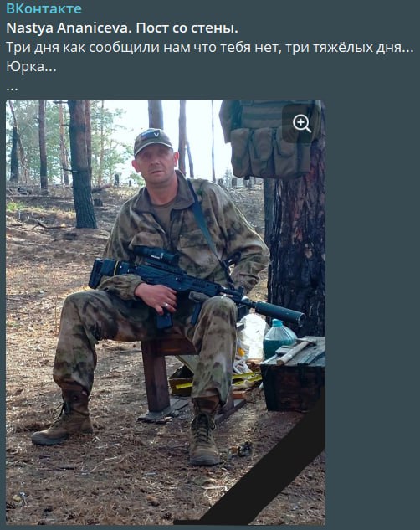Click the ring on the hand in photo

[166, 306]
